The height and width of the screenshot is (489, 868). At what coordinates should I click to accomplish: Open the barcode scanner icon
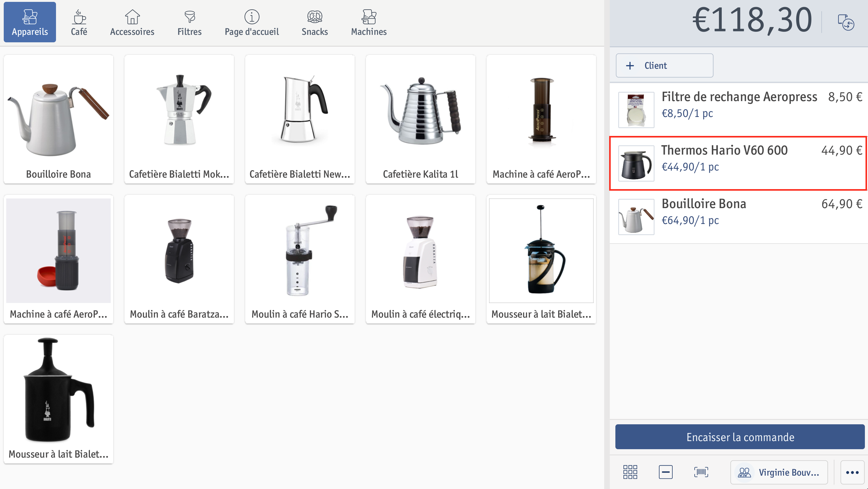point(701,472)
